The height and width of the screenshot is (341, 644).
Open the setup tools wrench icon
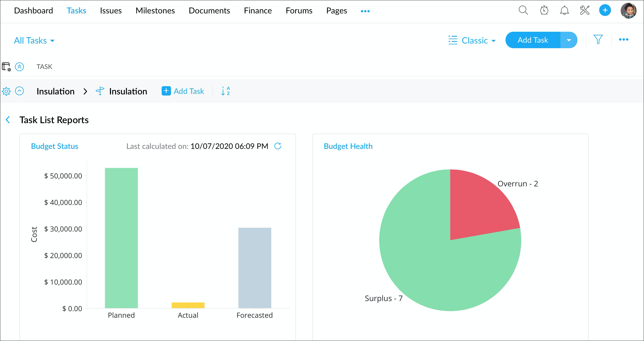coord(585,11)
